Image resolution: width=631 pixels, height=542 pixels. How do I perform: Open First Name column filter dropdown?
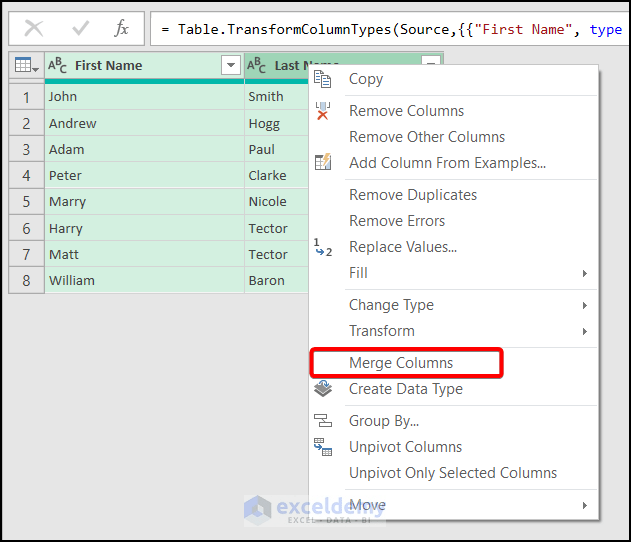coord(231,65)
